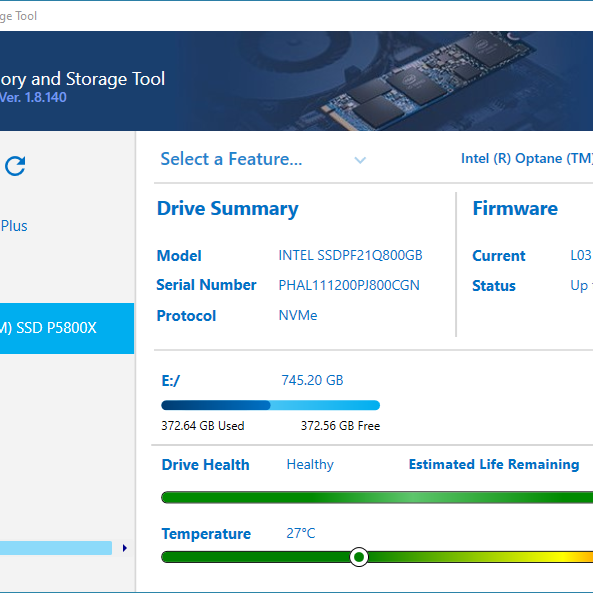Click the Memory and Storage Tool banner title

[x=82, y=79]
